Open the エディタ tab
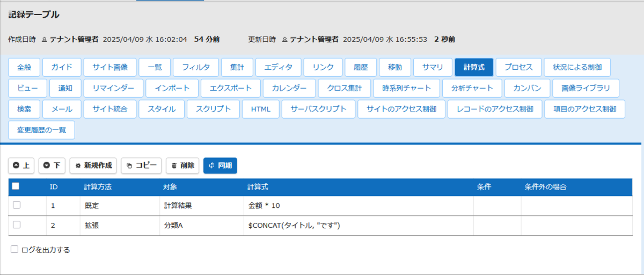This screenshot has width=644, height=275. (x=278, y=67)
